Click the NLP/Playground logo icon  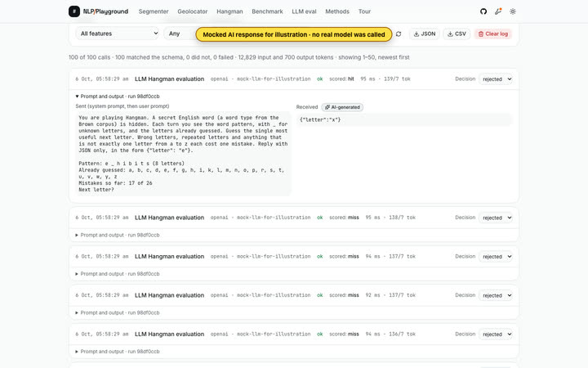[x=73, y=11]
